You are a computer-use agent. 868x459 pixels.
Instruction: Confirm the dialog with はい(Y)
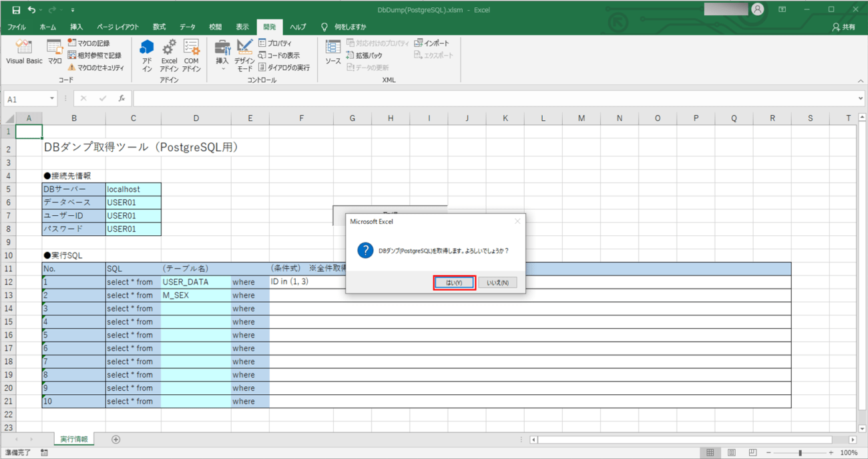tap(454, 283)
